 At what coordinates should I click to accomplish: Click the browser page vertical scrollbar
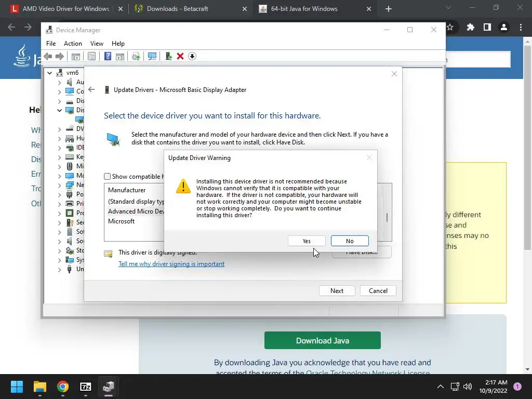click(x=527, y=148)
